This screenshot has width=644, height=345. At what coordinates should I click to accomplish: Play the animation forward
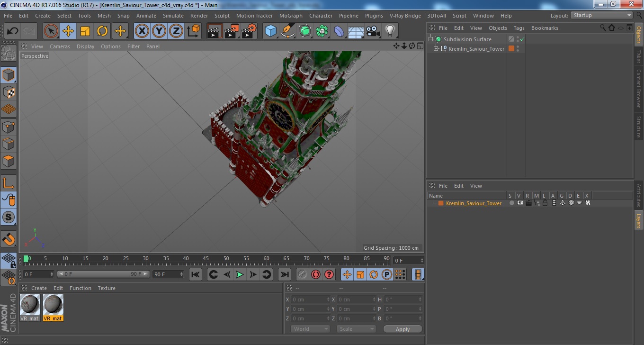pyautogui.click(x=240, y=274)
